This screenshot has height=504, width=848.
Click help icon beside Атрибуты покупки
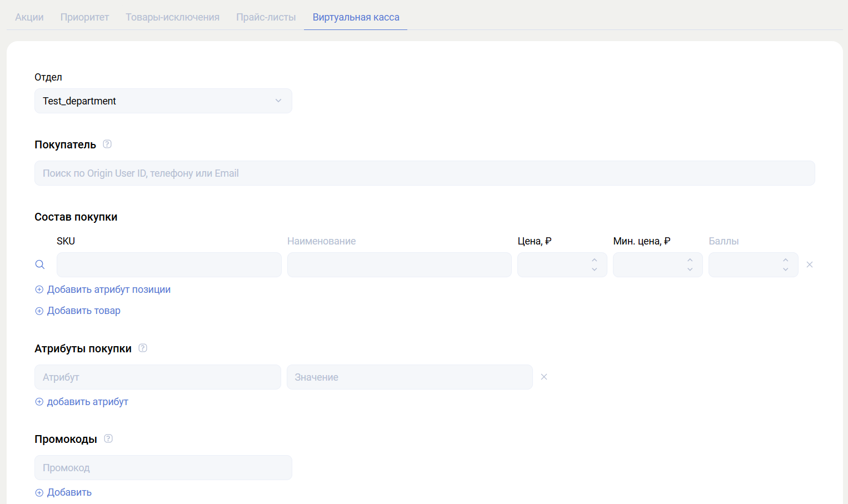[x=143, y=348]
